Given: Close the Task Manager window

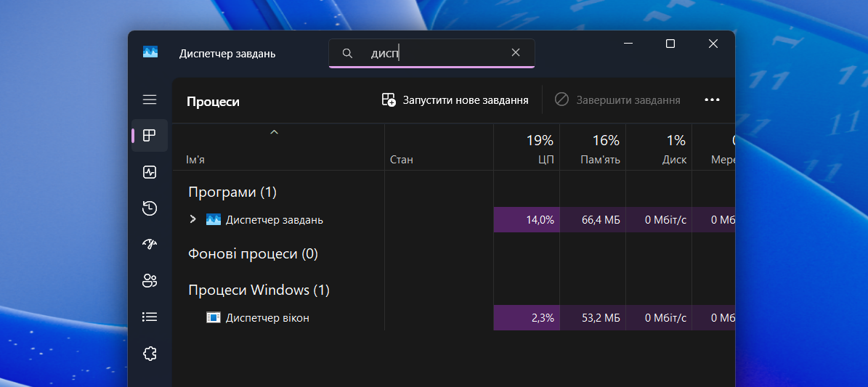Looking at the screenshot, I should (713, 43).
